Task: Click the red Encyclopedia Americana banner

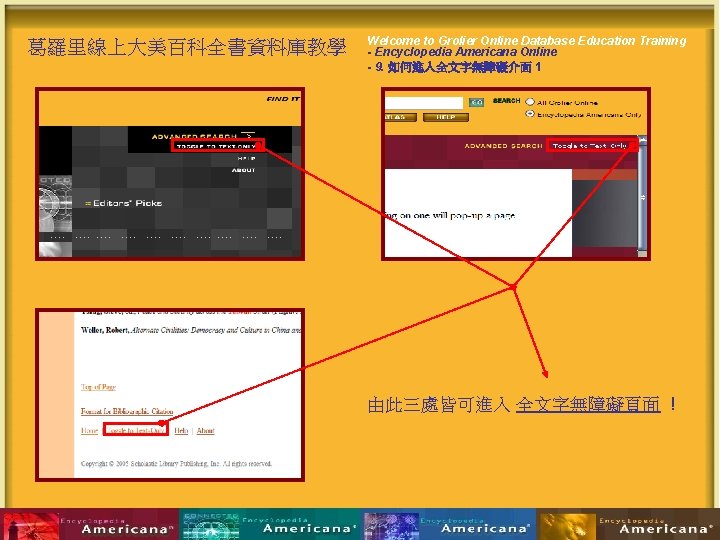Action: pyautogui.click(x=90, y=524)
